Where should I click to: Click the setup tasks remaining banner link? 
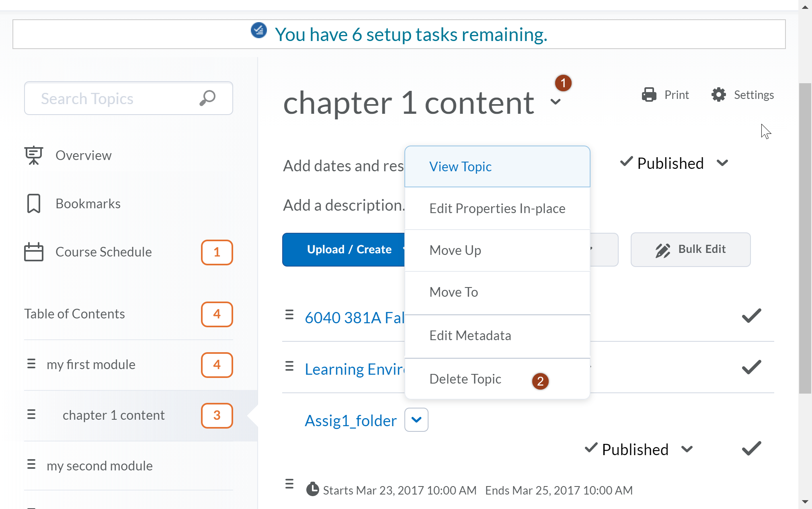[411, 34]
